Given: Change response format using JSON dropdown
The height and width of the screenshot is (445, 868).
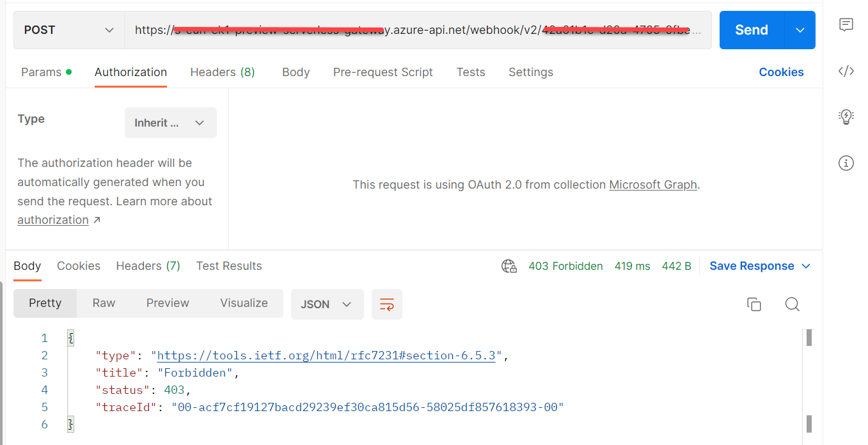Looking at the screenshot, I should coord(327,304).
